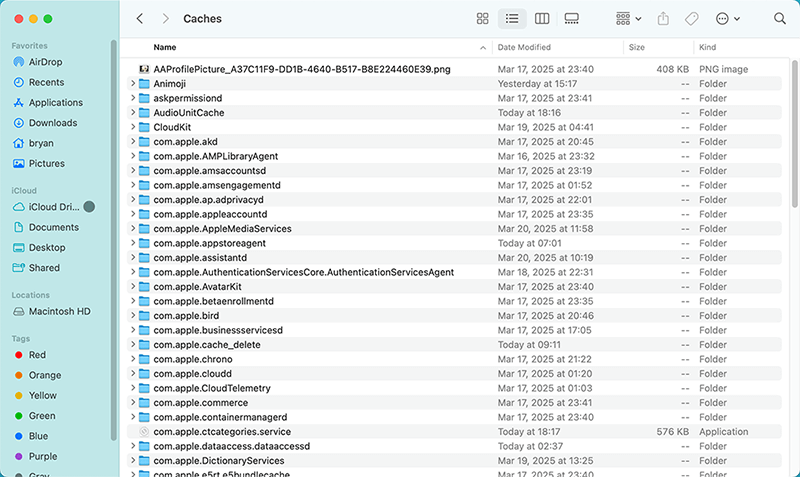This screenshot has height=477, width=800.
Task: Toggle the sort direction arrow in Name column
Action: click(483, 48)
